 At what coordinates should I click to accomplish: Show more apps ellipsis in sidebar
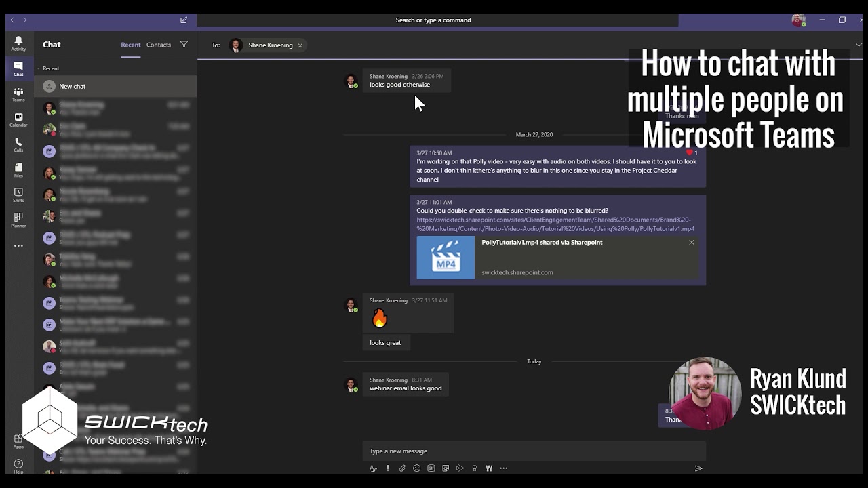18,245
